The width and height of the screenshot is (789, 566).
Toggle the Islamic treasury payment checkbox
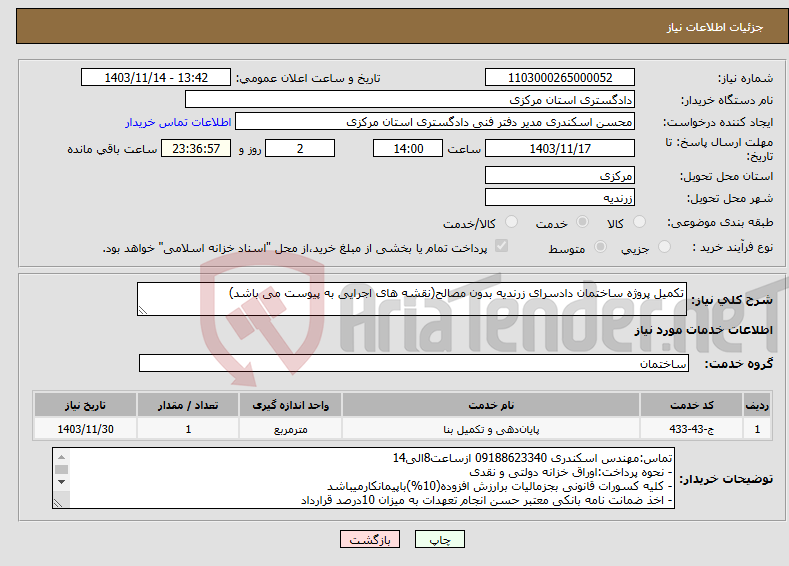coord(502,246)
